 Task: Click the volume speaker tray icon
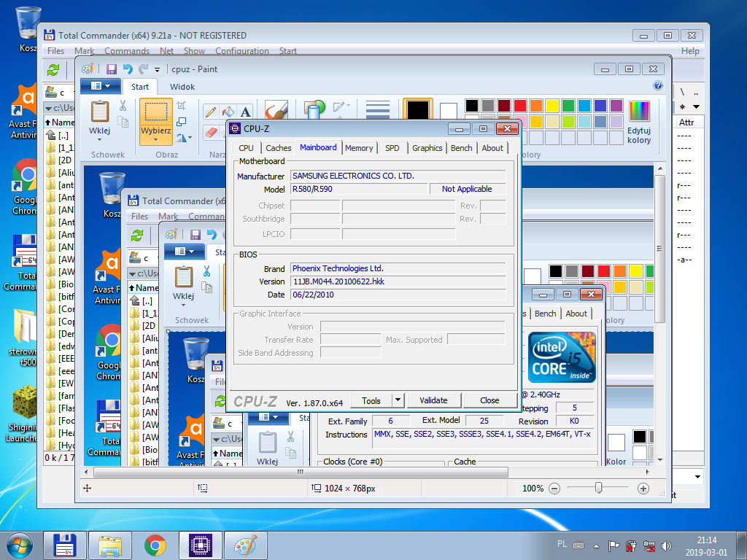coord(666,545)
